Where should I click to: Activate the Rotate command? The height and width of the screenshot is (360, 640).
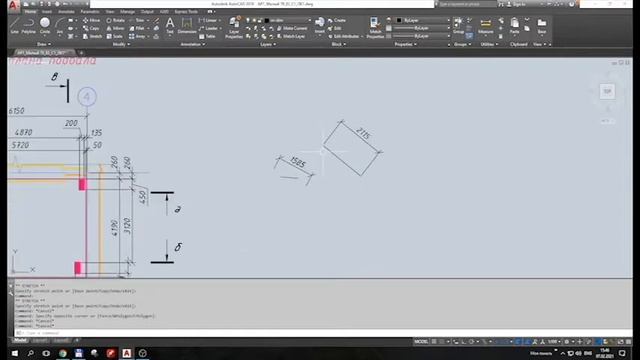click(x=116, y=20)
